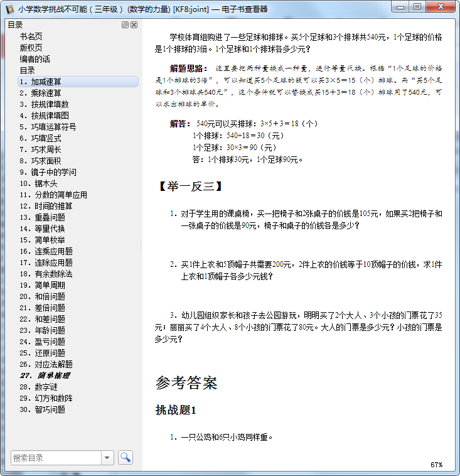Click the search magnifier button in TOC panel
Viewport: 460px width, 476px height.
126,458
